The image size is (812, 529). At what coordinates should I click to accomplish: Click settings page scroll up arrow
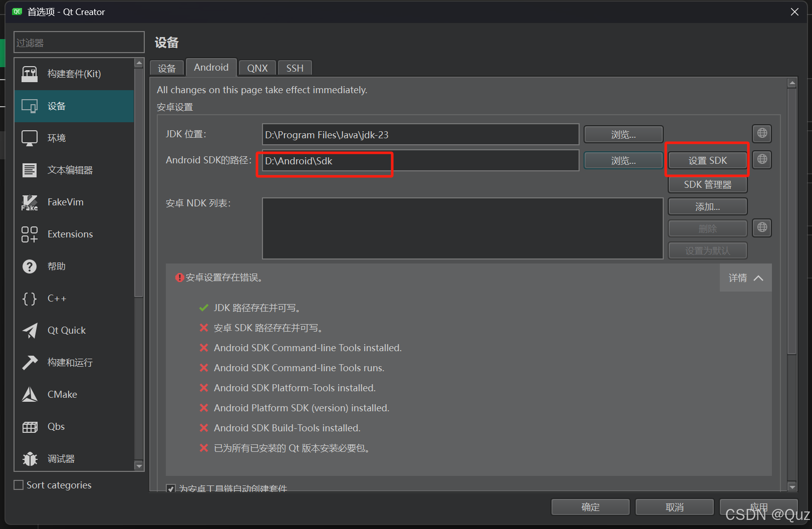tap(792, 83)
